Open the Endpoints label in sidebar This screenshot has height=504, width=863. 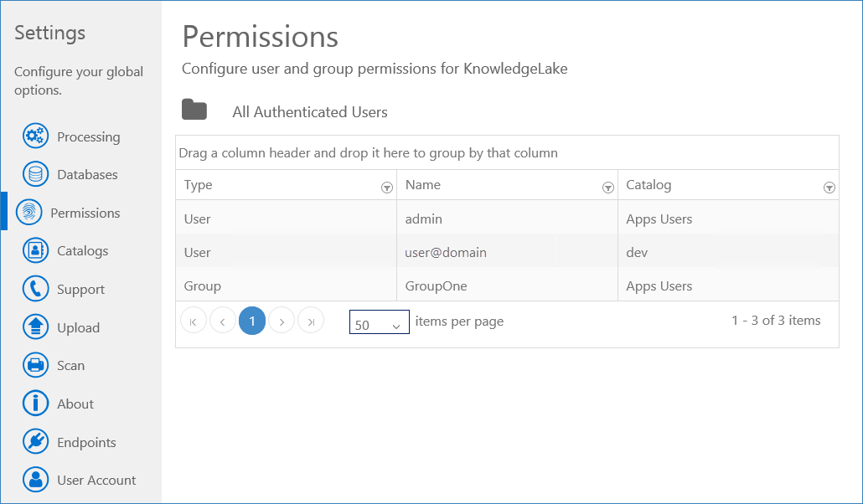point(86,443)
